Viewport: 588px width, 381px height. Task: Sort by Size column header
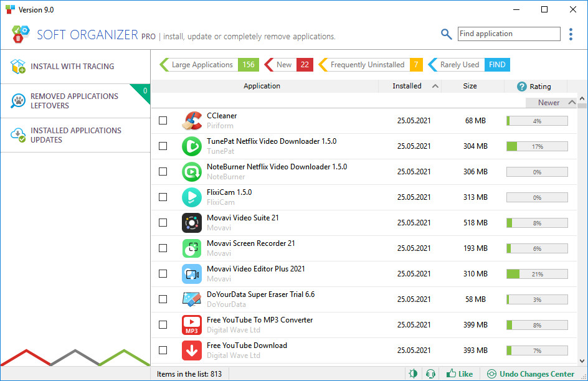(x=470, y=86)
